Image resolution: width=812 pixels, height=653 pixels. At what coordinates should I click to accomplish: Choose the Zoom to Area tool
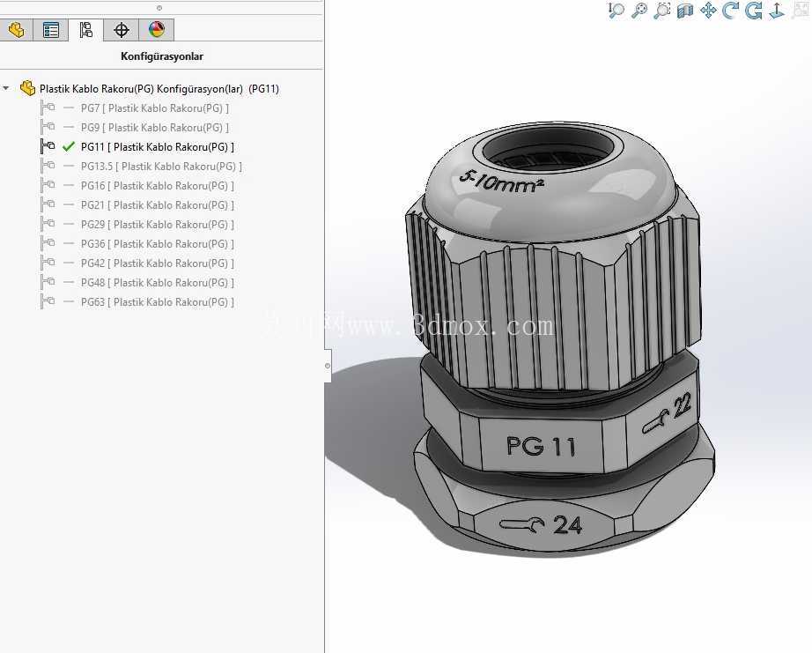tap(661, 11)
